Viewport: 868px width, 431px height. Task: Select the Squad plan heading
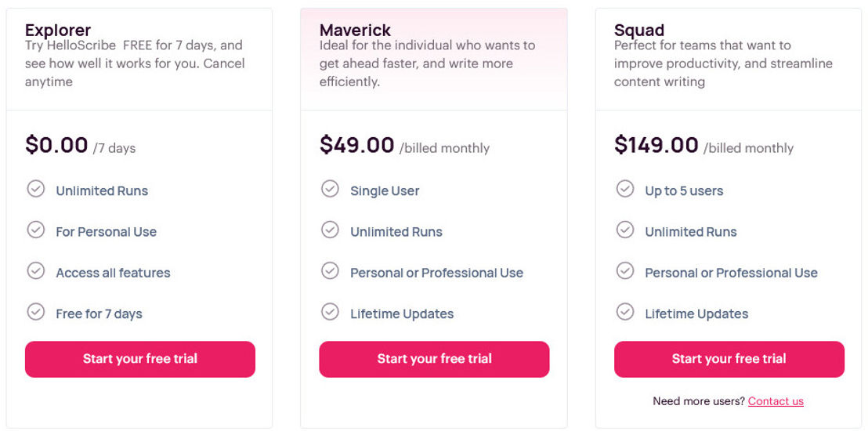pyautogui.click(x=639, y=30)
